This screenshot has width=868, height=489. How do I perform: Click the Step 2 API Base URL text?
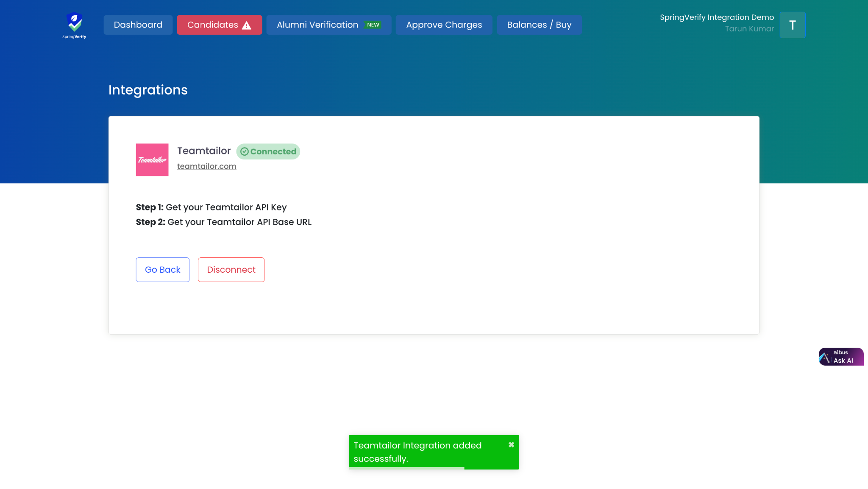coord(223,222)
